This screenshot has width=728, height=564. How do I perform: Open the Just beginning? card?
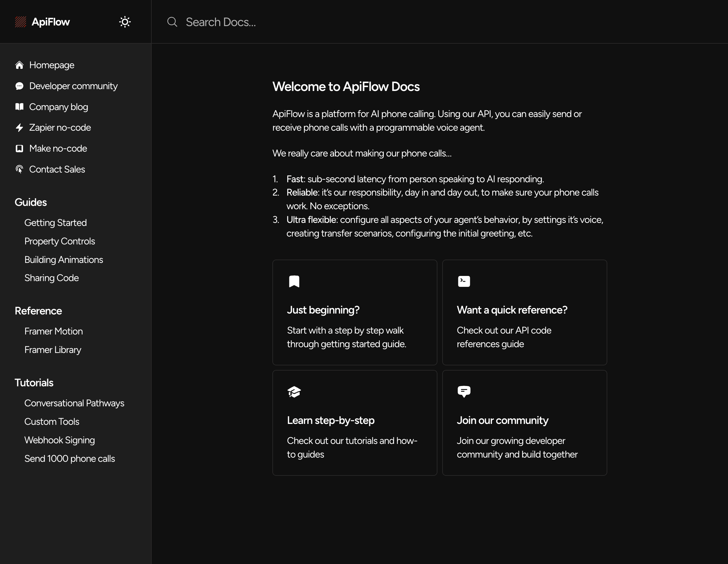point(354,312)
